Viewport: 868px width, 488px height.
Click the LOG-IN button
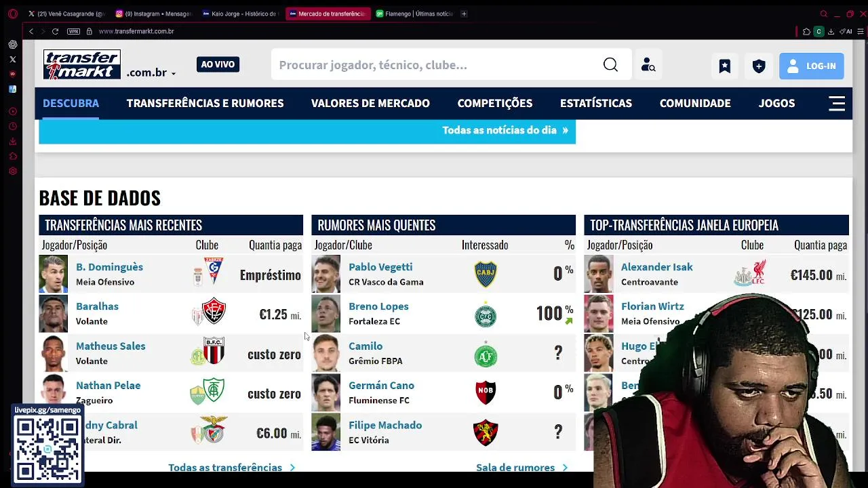[812, 66]
